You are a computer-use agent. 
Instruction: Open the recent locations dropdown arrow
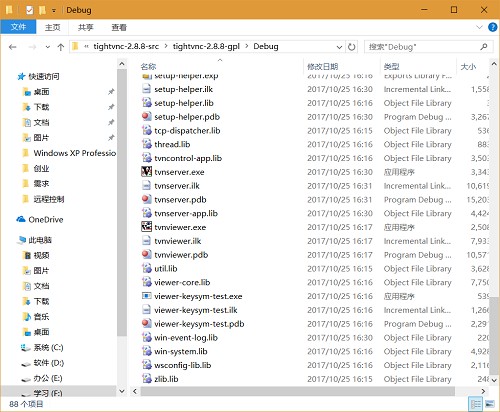pyautogui.click(x=48, y=47)
